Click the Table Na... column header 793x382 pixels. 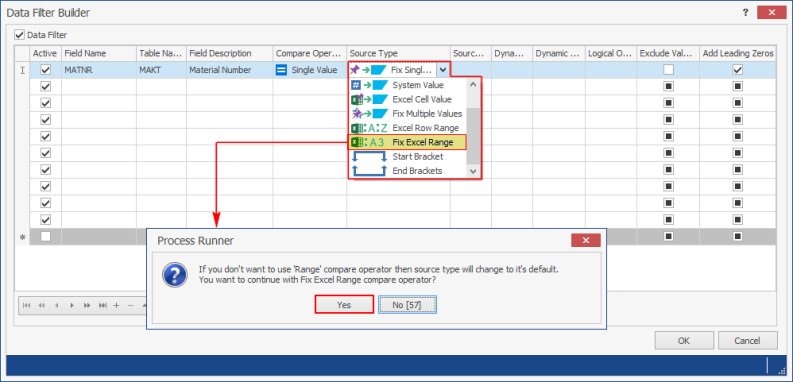click(161, 53)
